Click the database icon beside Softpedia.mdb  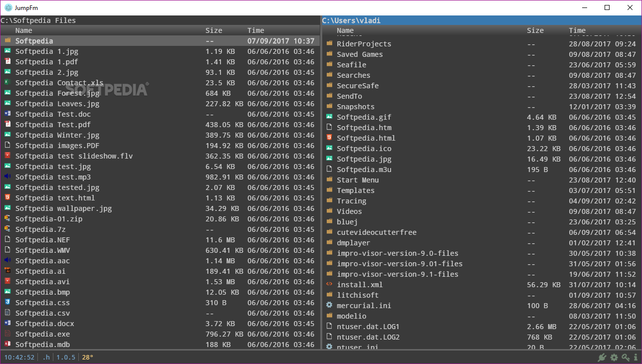(7, 344)
